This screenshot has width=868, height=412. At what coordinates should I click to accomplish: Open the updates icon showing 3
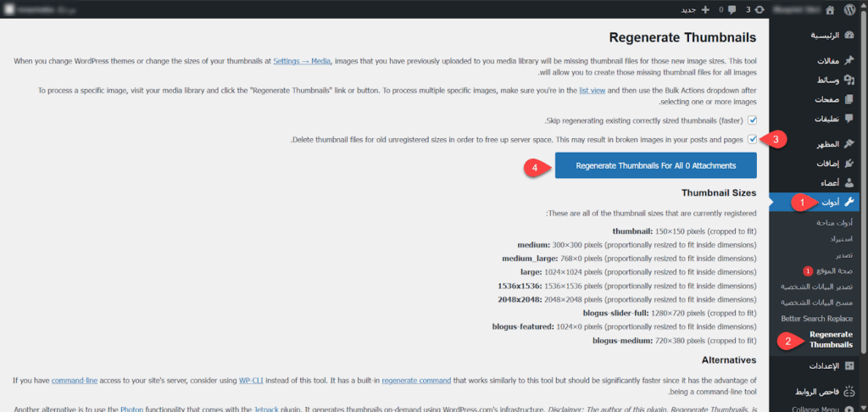[759, 9]
